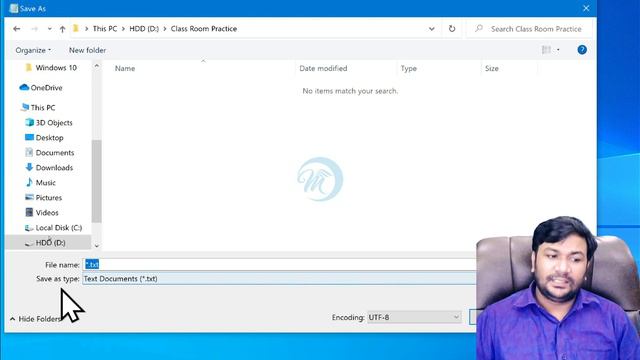
Task: Collapse the folder pane with Hide Folders
Action: (x=36, y=319)
